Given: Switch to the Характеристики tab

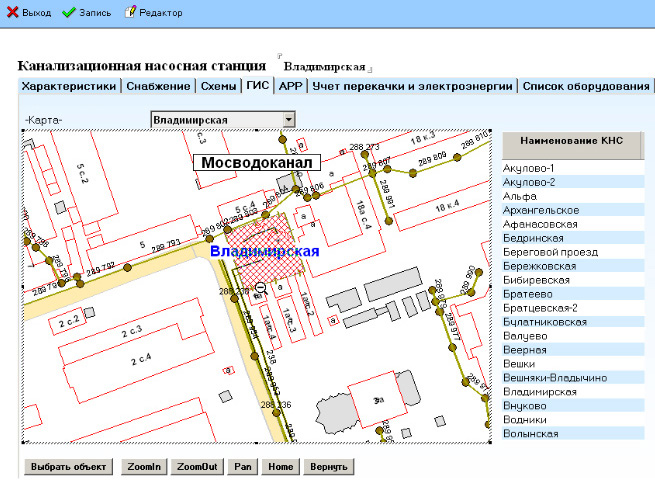Looking at the screenshot, I should coord(69,87).
